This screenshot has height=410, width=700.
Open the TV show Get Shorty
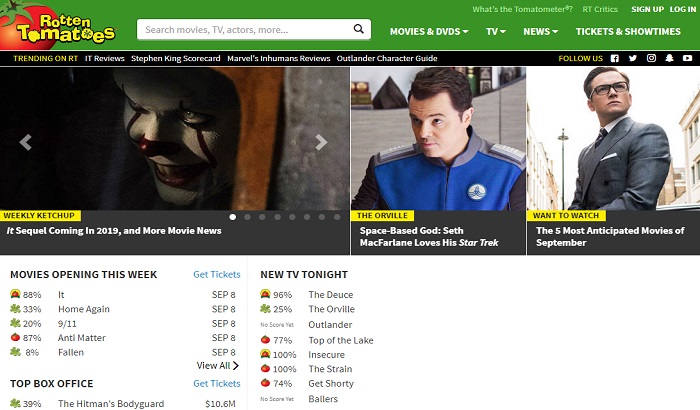click(x=331, y=383)
